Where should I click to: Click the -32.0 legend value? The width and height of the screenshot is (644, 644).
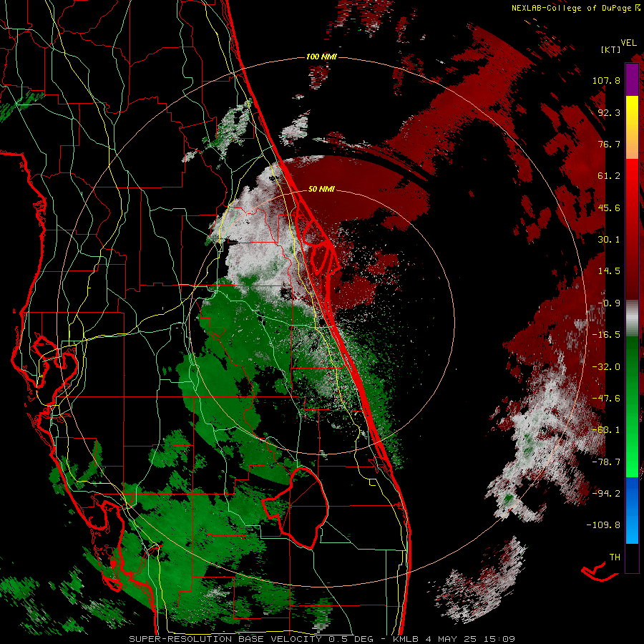coord(606,367)
